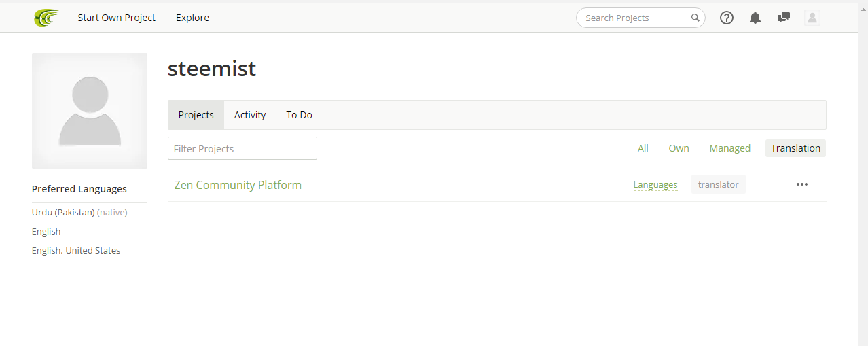
Task: Click Start Own Project link
Action: [x=117, y=18]
